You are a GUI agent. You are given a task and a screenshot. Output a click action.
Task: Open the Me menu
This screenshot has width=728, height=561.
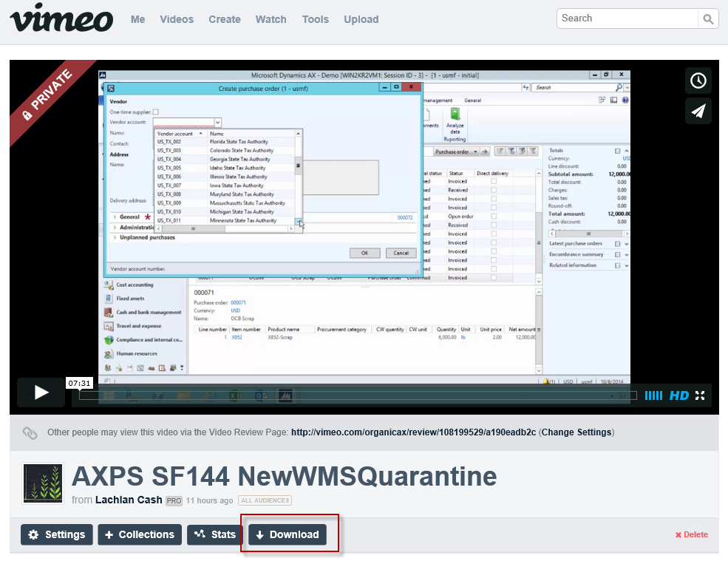(x=137, y=19)
